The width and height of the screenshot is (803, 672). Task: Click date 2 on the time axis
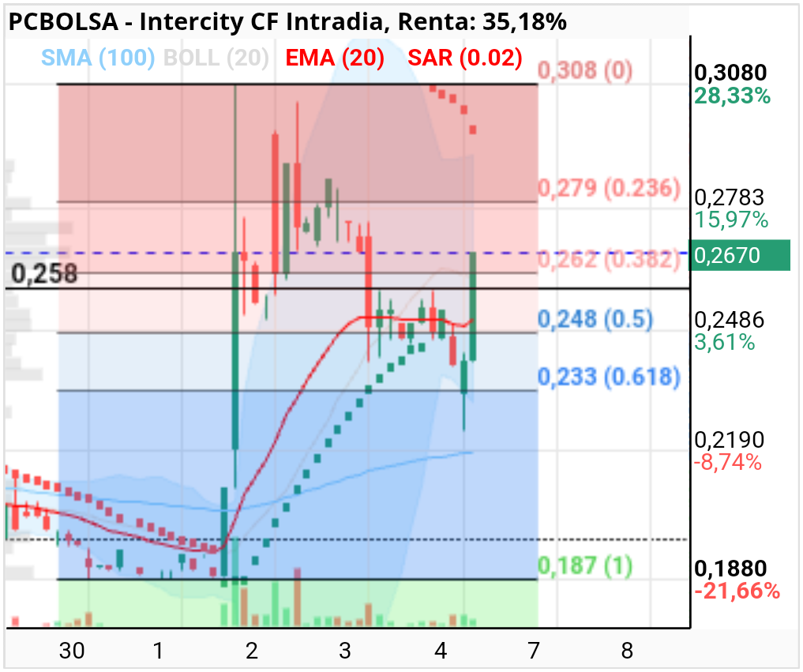(251, 651)
